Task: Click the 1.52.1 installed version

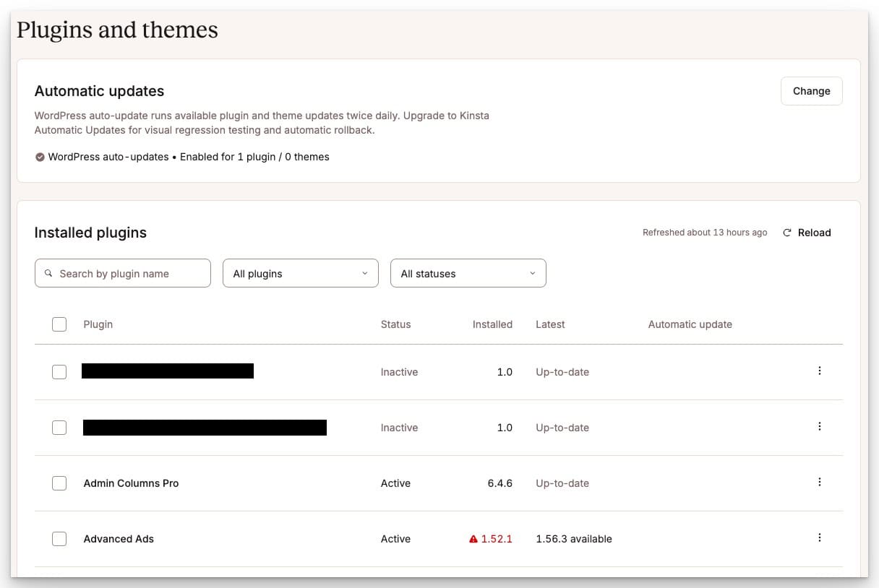Action: coord(497,539)
